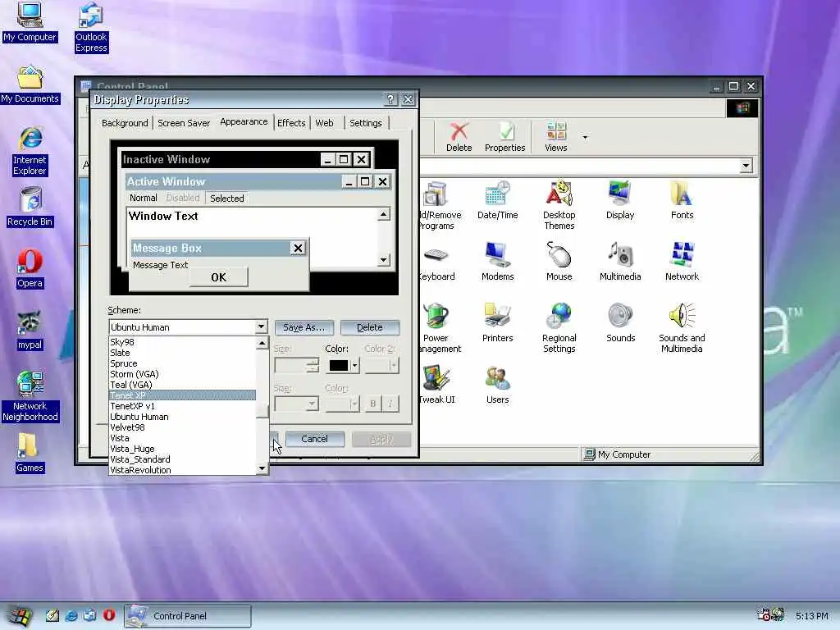The image size is (840, 630).
Task: Select Ubuntu Human in scheme list
Action: point(182,417)
